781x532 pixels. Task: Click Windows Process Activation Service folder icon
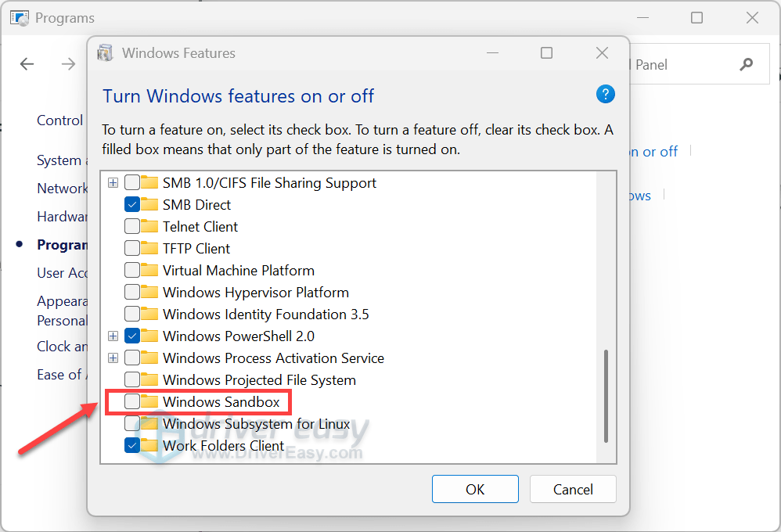tap(149, 358)
